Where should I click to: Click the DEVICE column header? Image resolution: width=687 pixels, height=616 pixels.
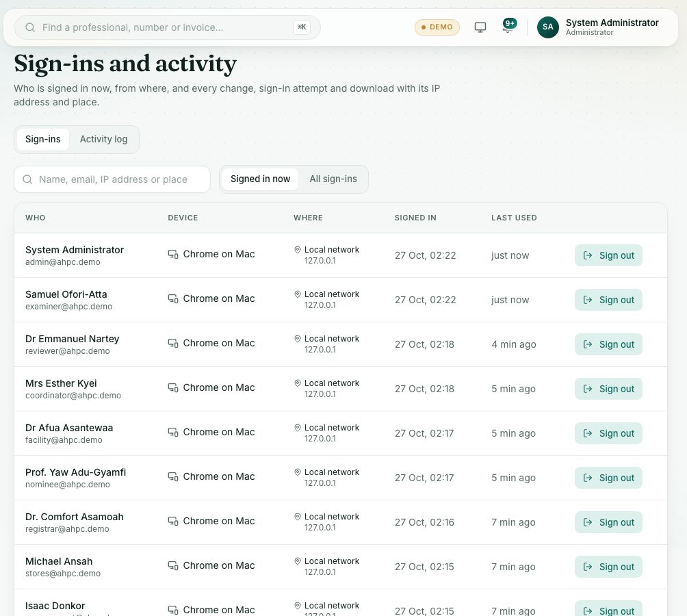183,218
